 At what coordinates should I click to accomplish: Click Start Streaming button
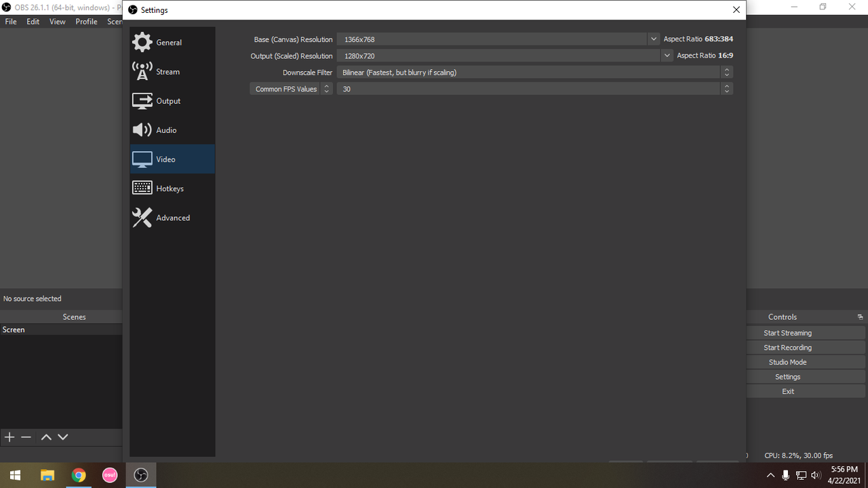coord(787,333)
